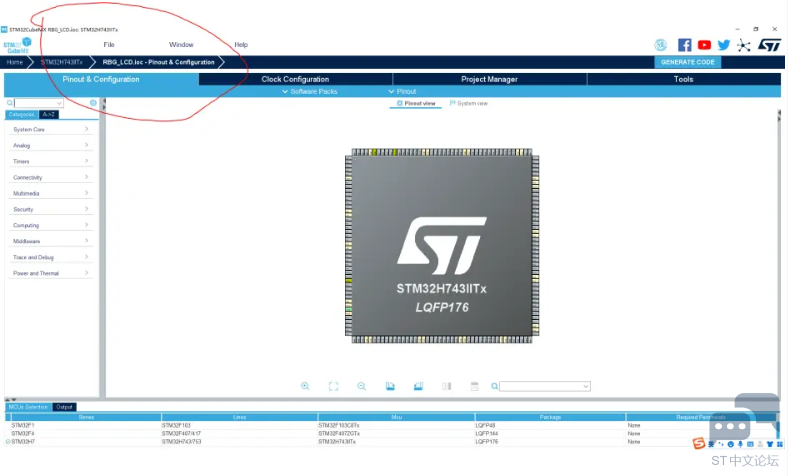Click the ST community network icon
788x476 pixels.
(743, 46)
